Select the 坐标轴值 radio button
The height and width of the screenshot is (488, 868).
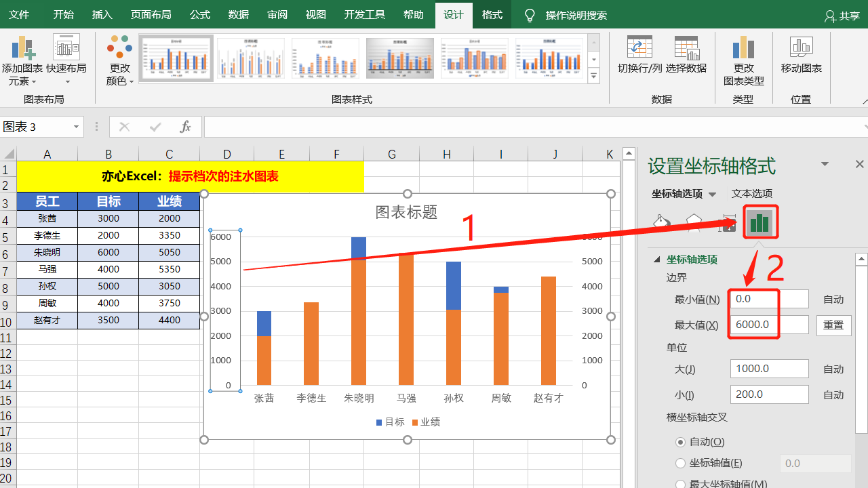click(x=681, y=464)
